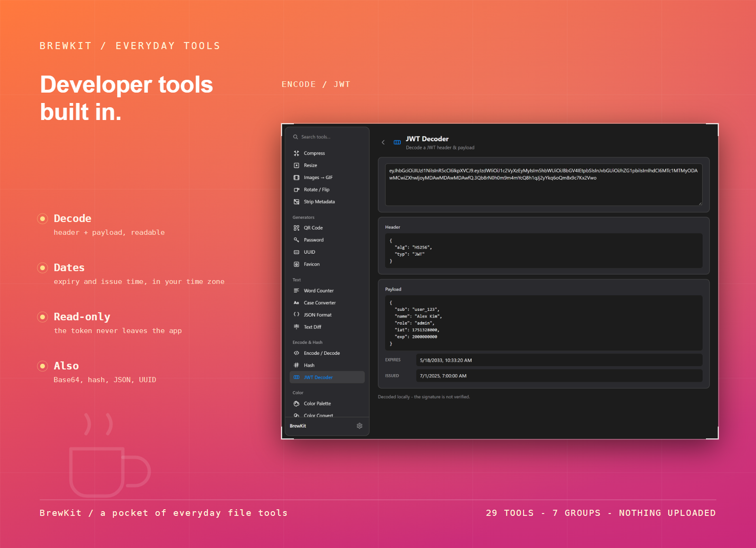The height and width of the screenshot is (548, 756).
Task: Click the Favicon generator icon
Action: (x=296, y=264)
